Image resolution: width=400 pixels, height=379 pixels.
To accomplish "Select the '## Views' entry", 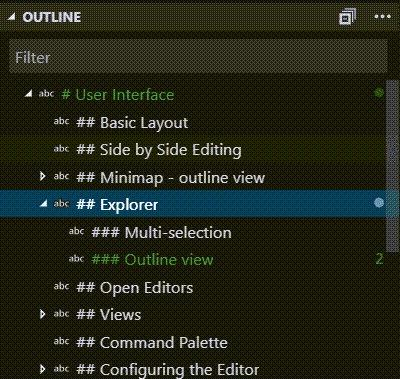I will tap(109, 315).
